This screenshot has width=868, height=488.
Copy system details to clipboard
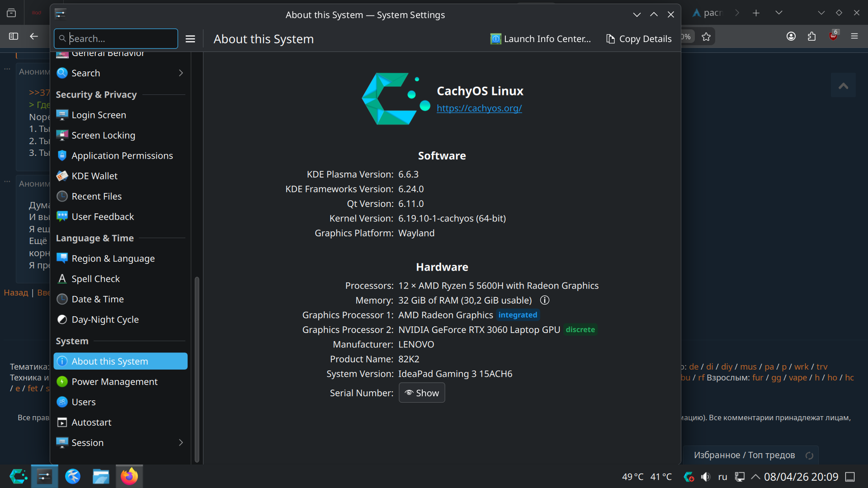pyautogui.click(x=639, y=39)
